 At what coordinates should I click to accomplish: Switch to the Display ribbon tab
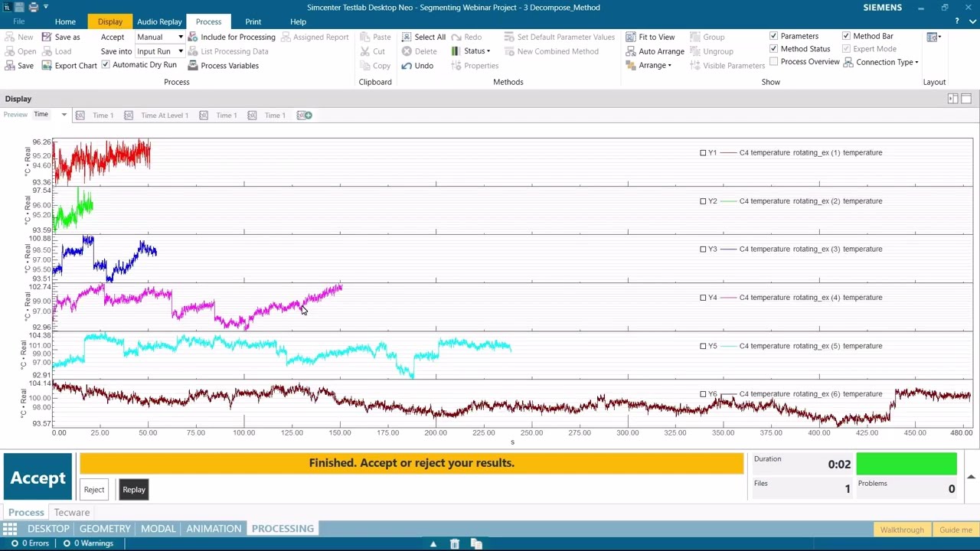pos(109,21)
